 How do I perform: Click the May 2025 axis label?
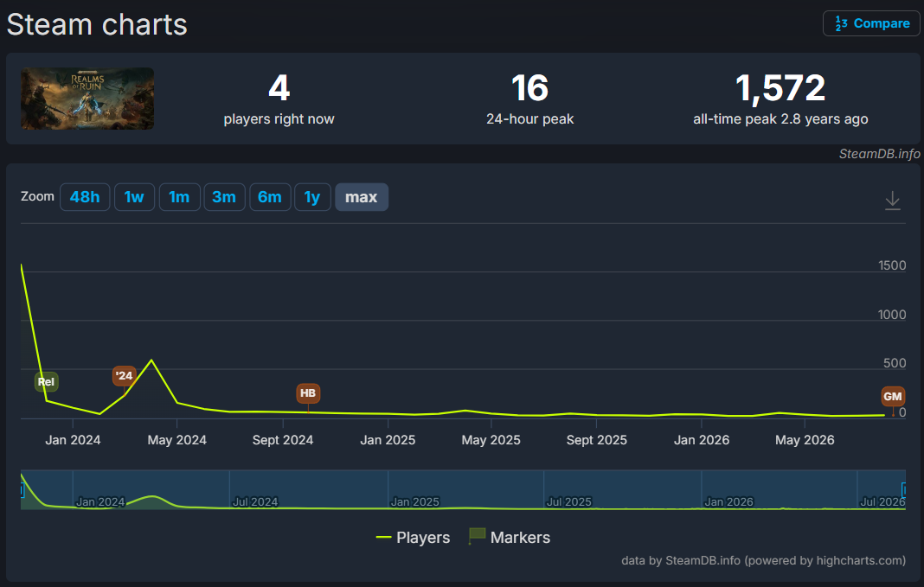tap(491, 440)
